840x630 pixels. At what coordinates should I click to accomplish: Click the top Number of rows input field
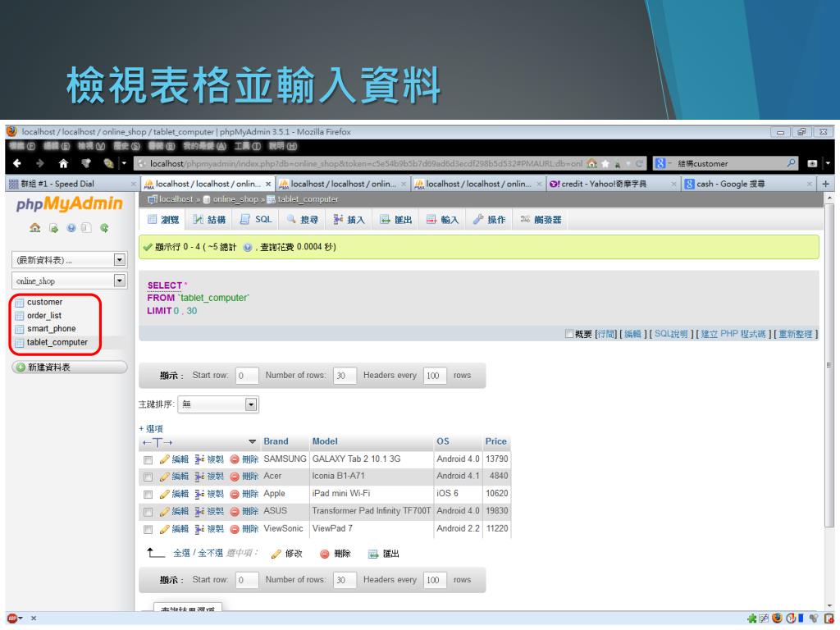point(345,376)
